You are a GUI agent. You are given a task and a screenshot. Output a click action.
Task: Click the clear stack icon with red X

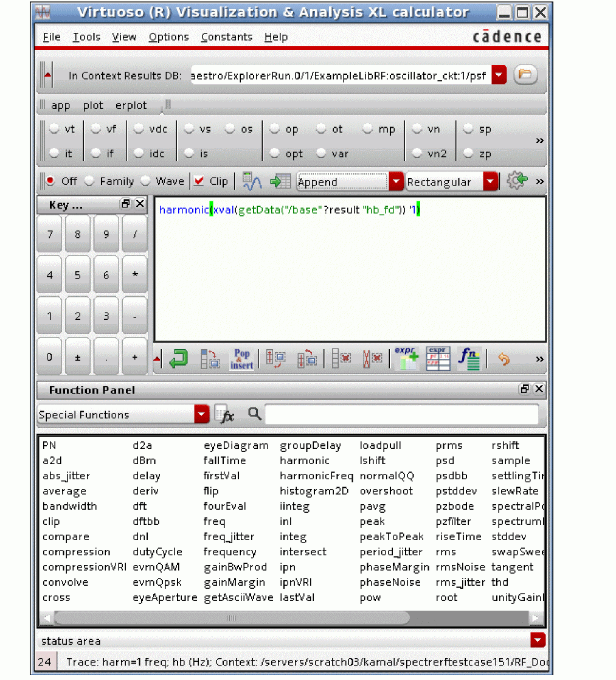pyautogui.click(x=341, y=359)
